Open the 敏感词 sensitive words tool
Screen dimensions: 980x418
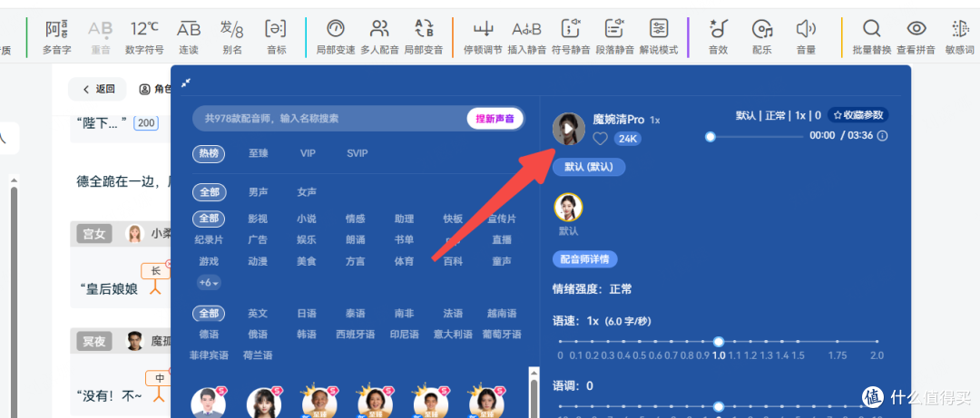(959, 37)
